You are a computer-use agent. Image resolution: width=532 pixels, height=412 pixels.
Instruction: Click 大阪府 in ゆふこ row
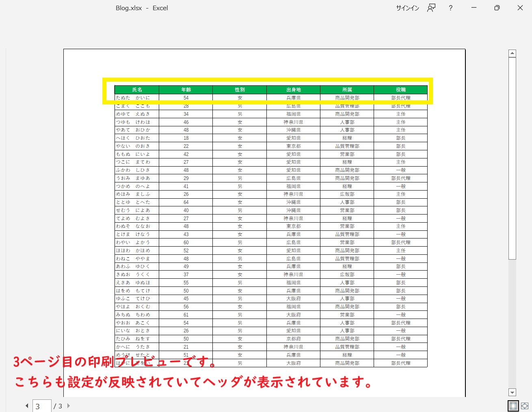pos(293,299)
